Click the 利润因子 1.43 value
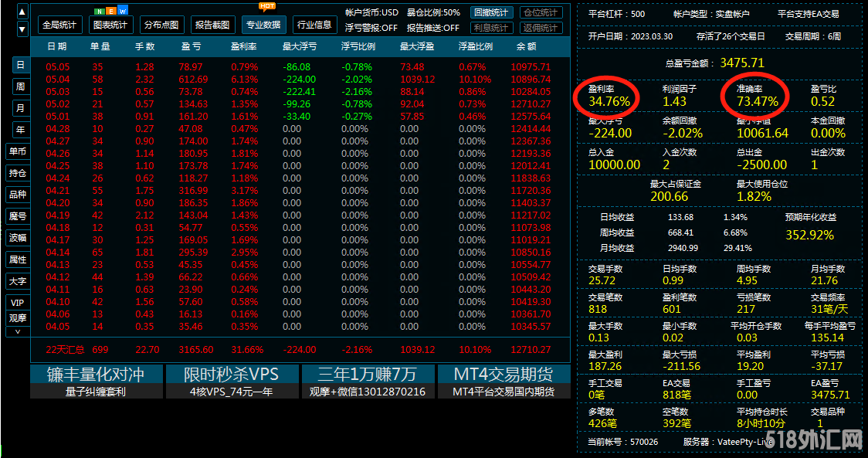The height and width of the screenshot is (458, 868). click(674, 101)
